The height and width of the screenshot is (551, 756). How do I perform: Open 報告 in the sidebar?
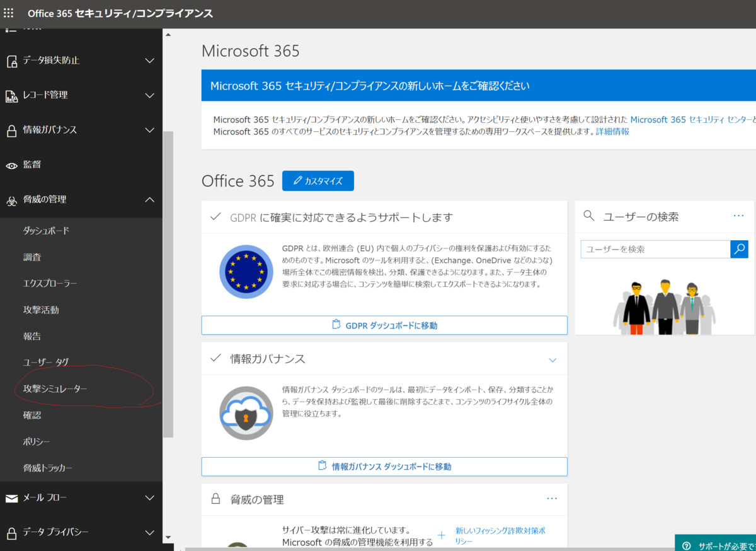tap(32, 337)
